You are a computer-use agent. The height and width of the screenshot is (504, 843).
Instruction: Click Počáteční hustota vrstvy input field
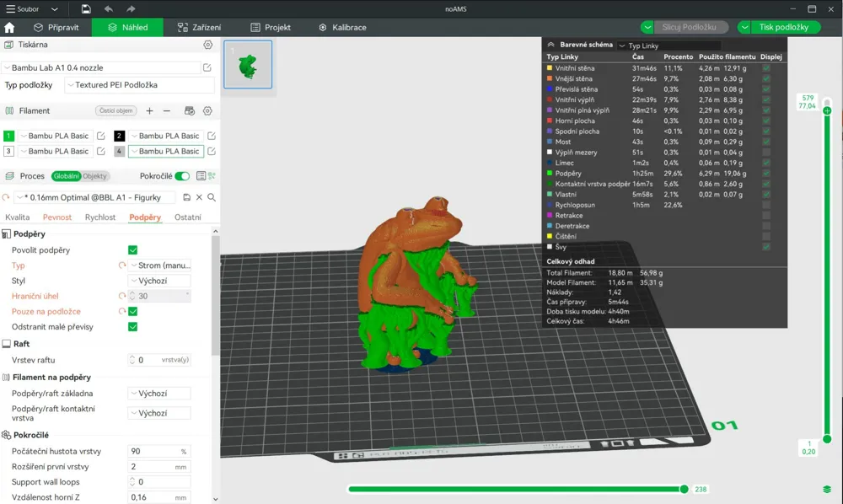[x=159, y=452]
